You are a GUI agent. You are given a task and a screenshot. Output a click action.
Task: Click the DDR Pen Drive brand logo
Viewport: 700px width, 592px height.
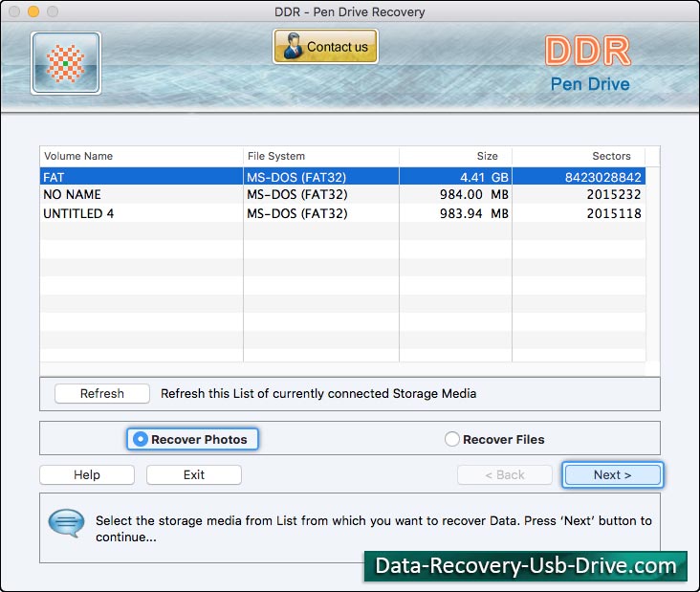coord(589,63)
